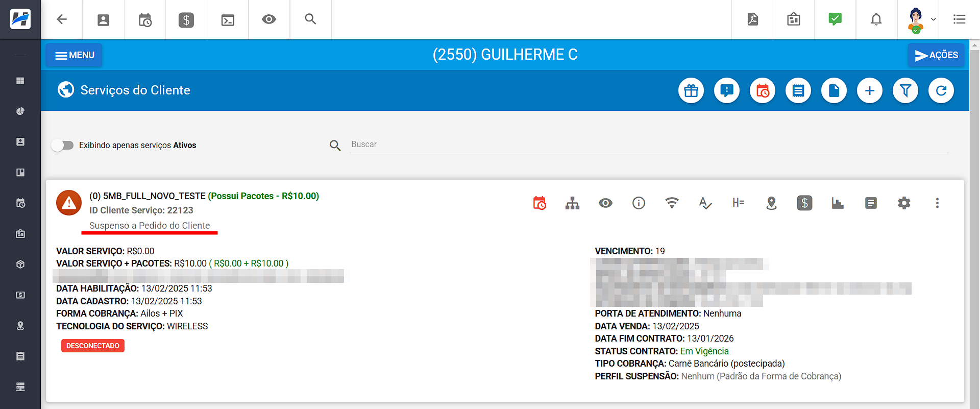Click the 'Em Vigência' contract status
Image resolution: width=980 pixels, height=409 pixels.
click(x=704, y=351)
